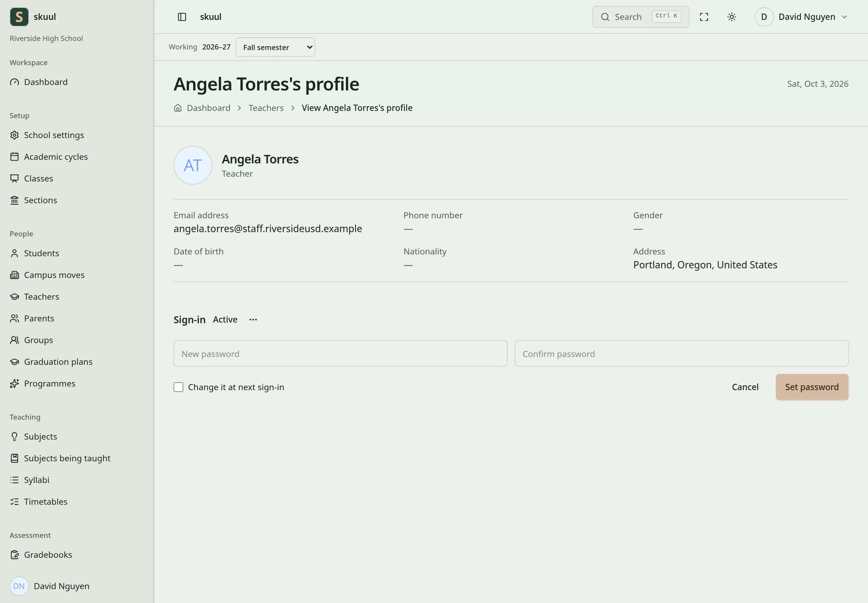Click the Graduation plans cap icon
The height and width of the screenshot is (603, 868).
tap(14, 362)
